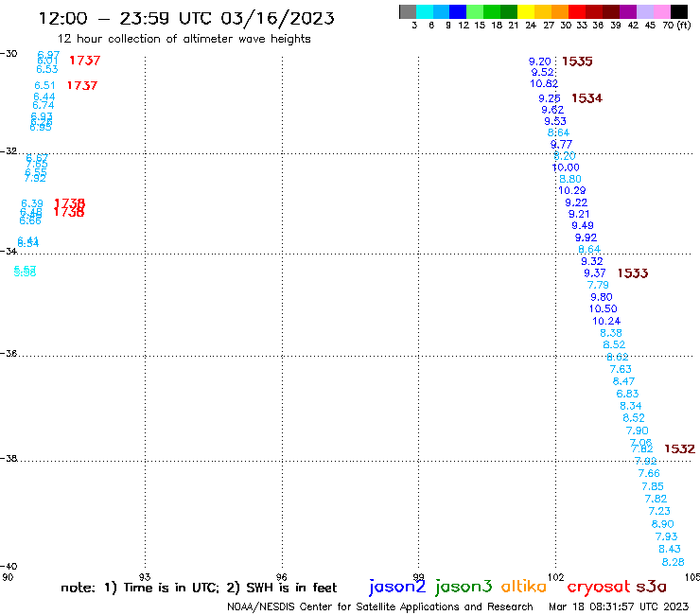Click the 'jason3' satellite legend label
Image resolution: width=700 pixels, height=615 pixels.
[x=464, y=587]
